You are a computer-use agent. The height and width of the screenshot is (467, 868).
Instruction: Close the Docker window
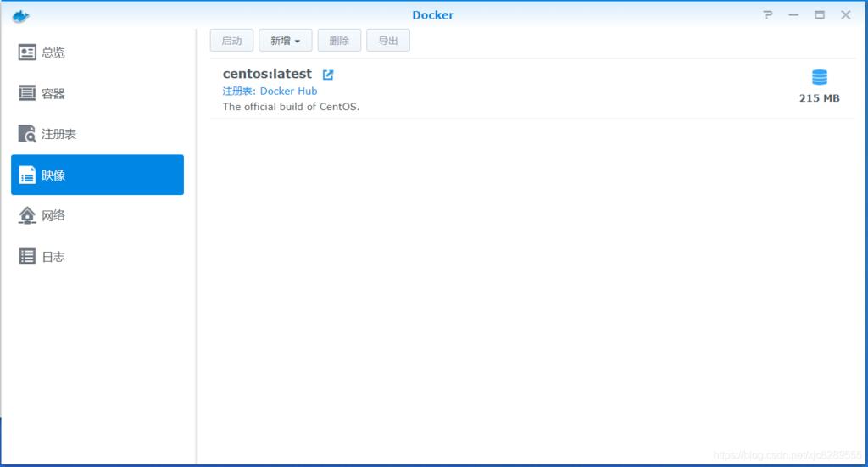tap(845, 15)
